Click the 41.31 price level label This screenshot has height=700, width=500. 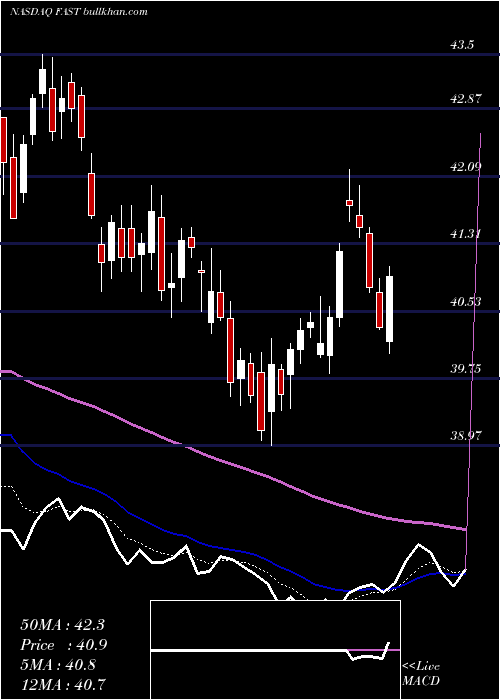466,233
